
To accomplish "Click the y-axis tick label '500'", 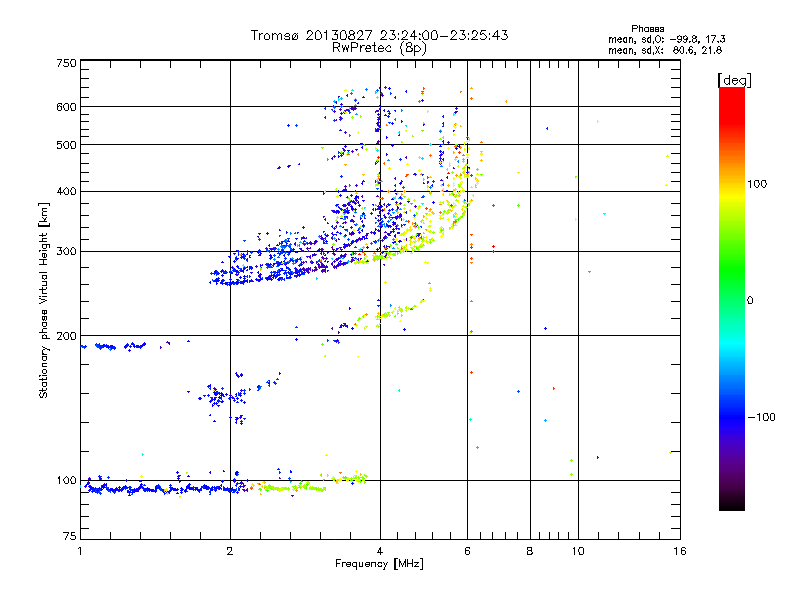I will tap(66, 145).
